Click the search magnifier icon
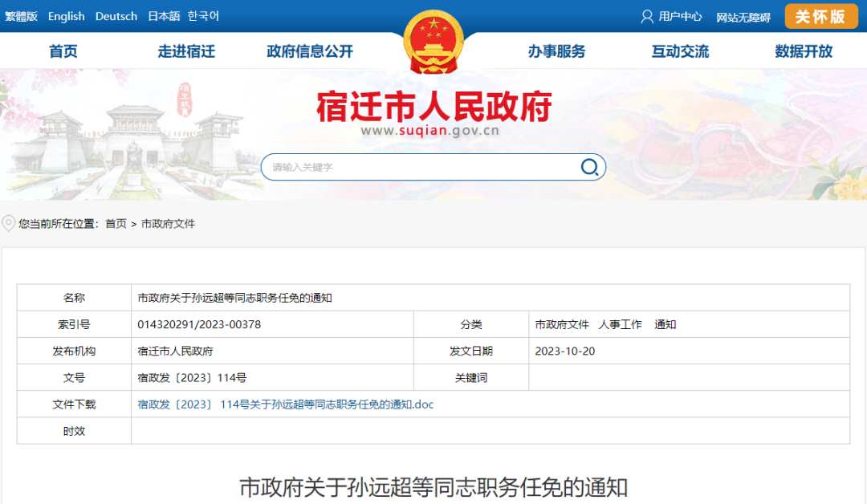The width and height of the screenshot is (867, 504). point(589,167)
